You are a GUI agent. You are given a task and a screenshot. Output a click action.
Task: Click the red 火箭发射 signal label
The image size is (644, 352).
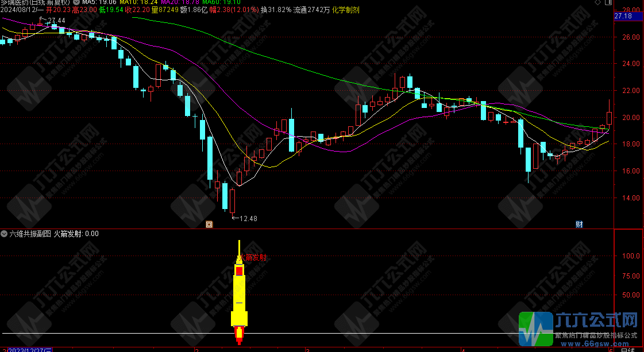(x=252, y=257)
